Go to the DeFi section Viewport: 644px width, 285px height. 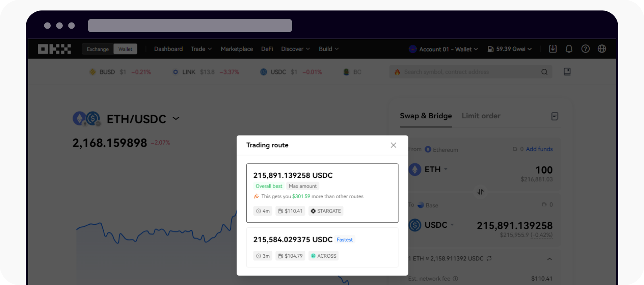267,49
